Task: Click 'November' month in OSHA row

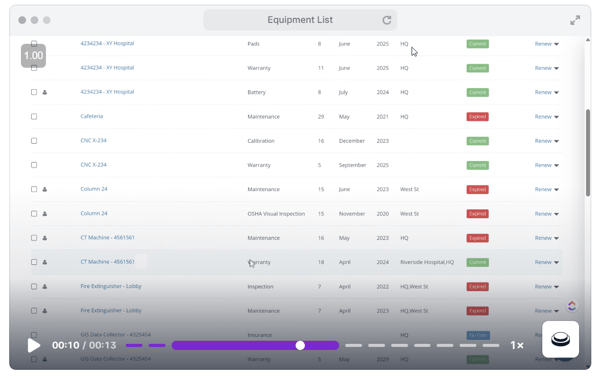Action: tap(352, 214)
